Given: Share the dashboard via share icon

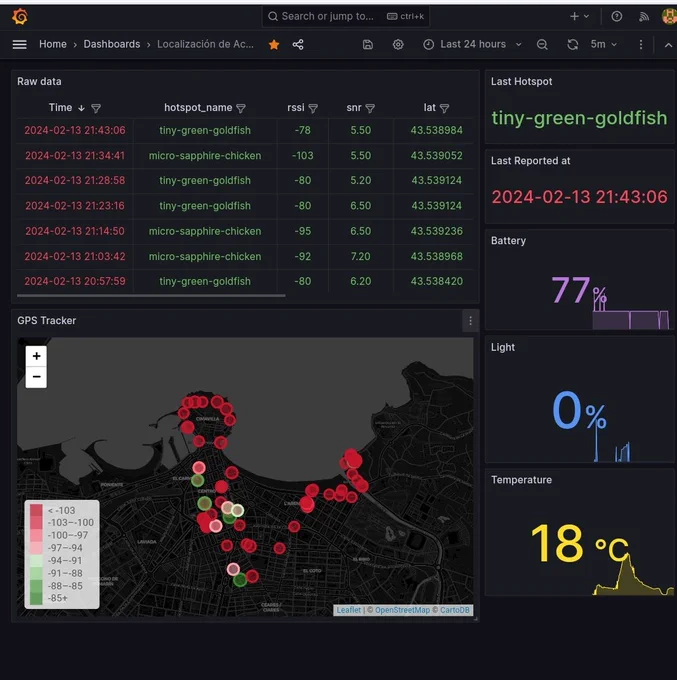Looking at the screenshot, I should pyautogui.click(x=298, y=44).
